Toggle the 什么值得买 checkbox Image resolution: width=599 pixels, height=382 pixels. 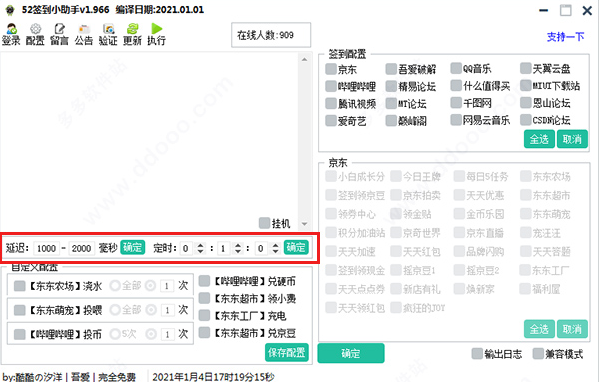[456, 85]
